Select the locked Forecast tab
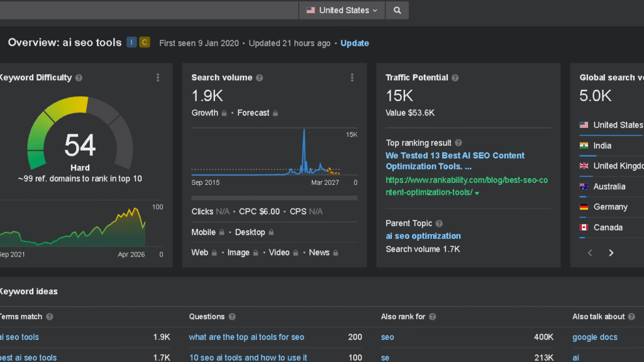The width and height of the screenshot is (644, 362). coord(257,113)
